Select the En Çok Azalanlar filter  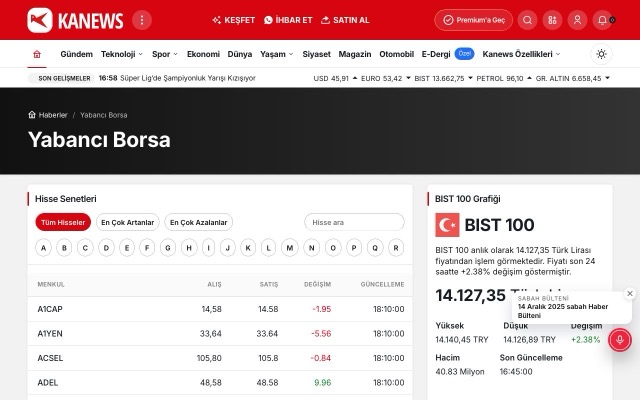[x=198, y=222]
